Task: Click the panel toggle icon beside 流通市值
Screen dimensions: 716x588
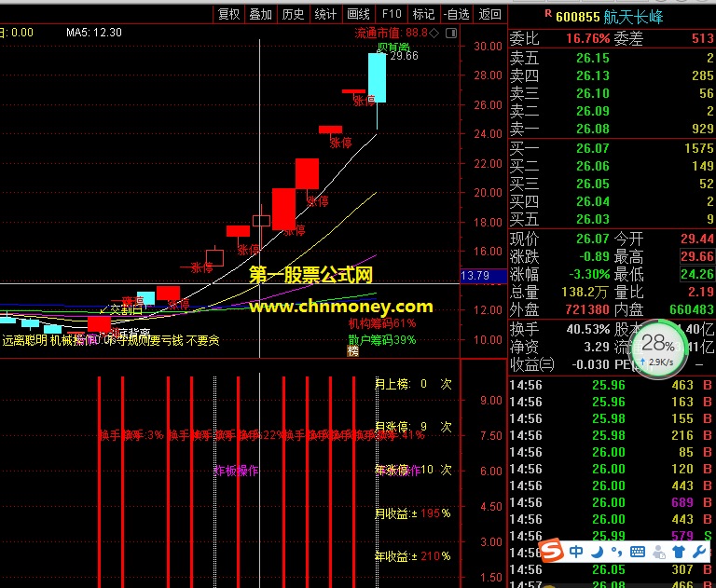Action: click(x=451, y=33)
